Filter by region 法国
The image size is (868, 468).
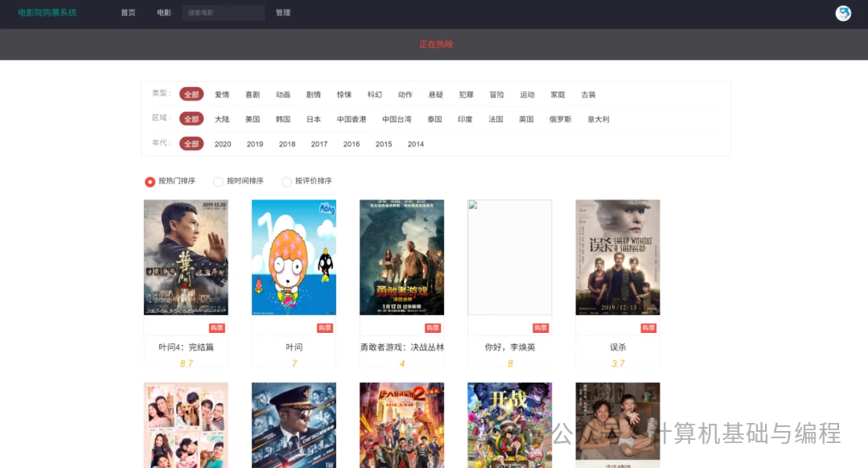point(496,119)
